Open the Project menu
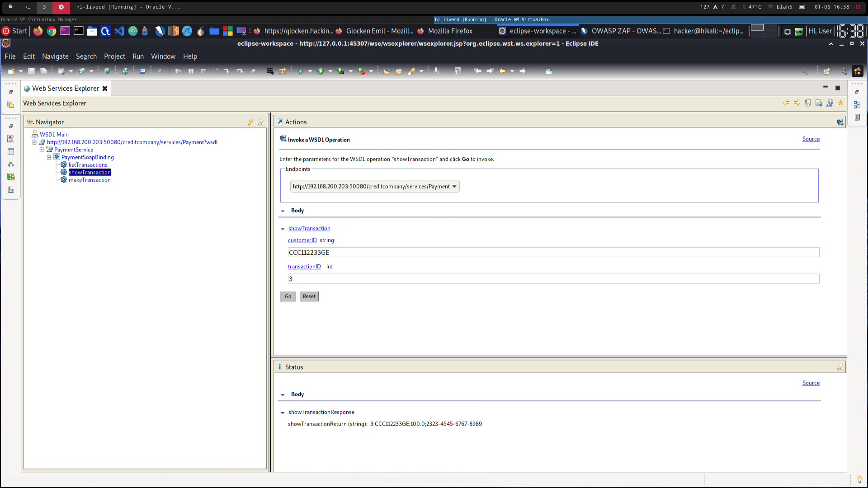This screenshot has height=488, width=868. click(114, 56)
